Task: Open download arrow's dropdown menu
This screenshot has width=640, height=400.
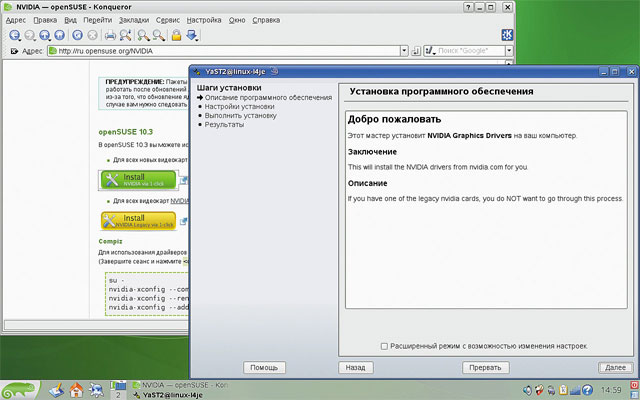Action: coord(197,40)
